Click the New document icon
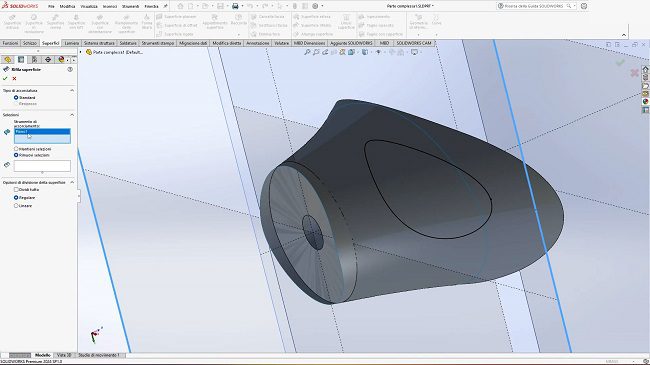This screenshot has height=365, width=650. (x=191, y=6)
